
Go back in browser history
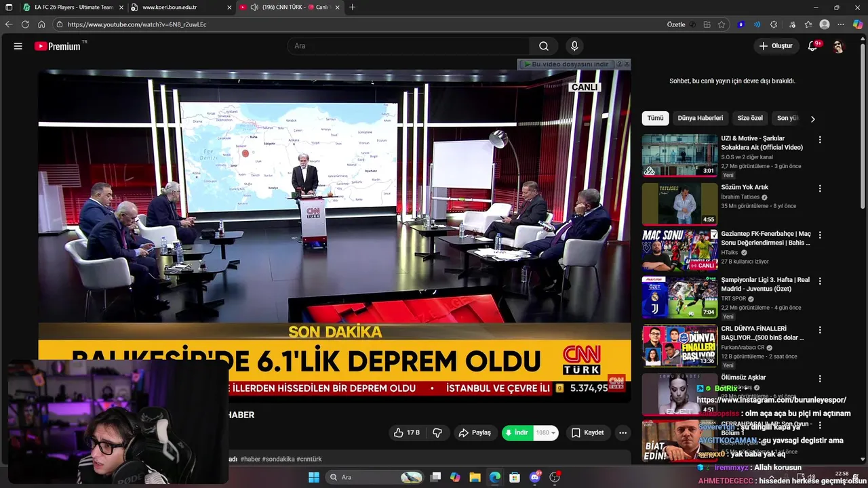coord(9,24)
